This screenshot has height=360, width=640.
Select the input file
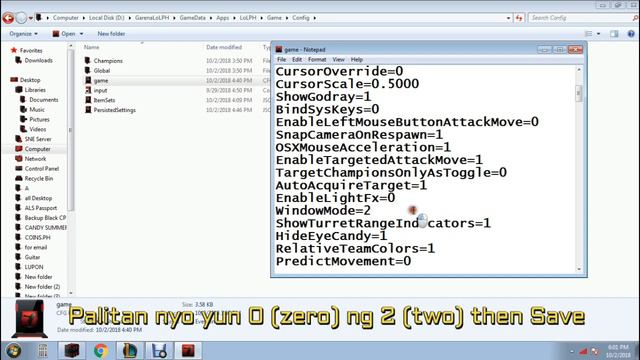(x=100, y=90)
